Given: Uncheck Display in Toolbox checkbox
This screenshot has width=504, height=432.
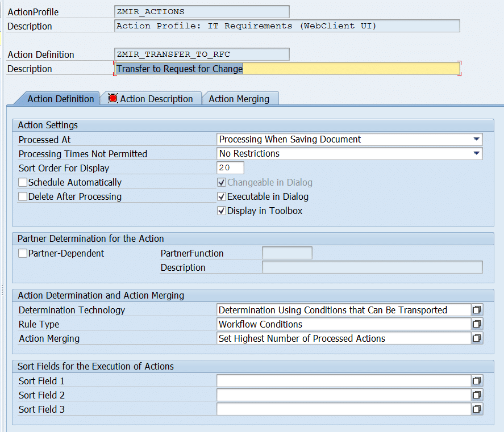Looking at the screenshot, I should point(222,211).
